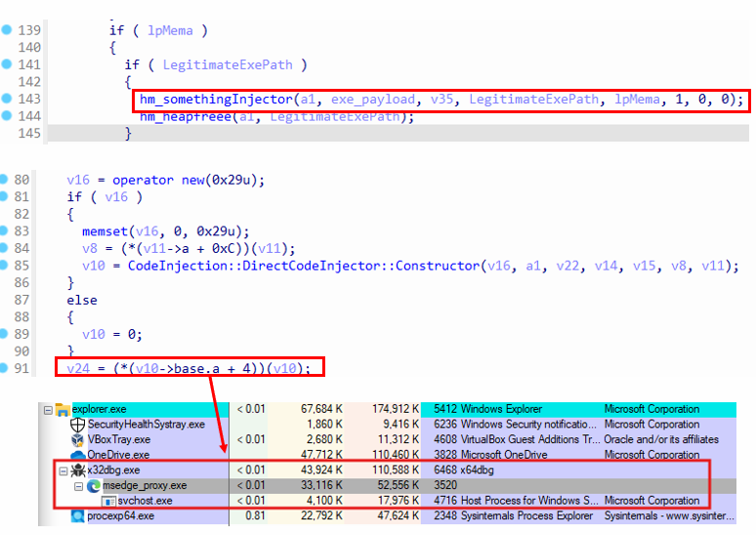Image resolution: width=756 pixels, height=535 pixels.
Task: Click the svchost.exe window icon
Action: (109, 502)
